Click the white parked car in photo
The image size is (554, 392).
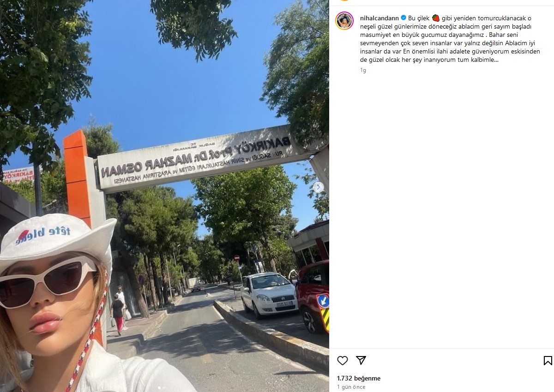point(269,293)
